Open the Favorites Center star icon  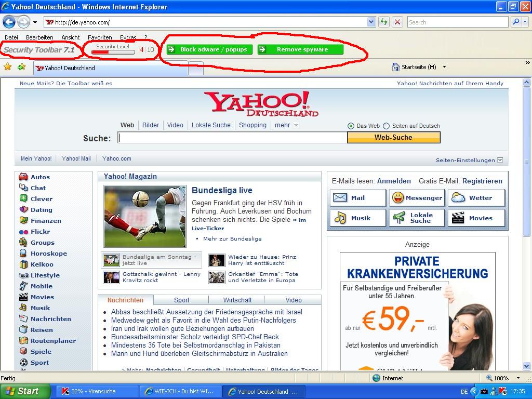(7, 67)
